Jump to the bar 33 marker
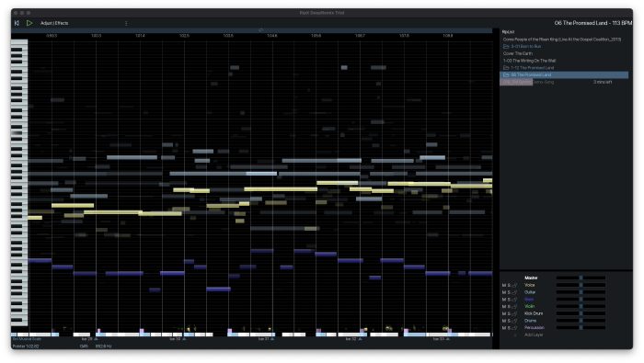Image resolution: width=644 pixels, height=363 pixels. (x=441, y=339)
